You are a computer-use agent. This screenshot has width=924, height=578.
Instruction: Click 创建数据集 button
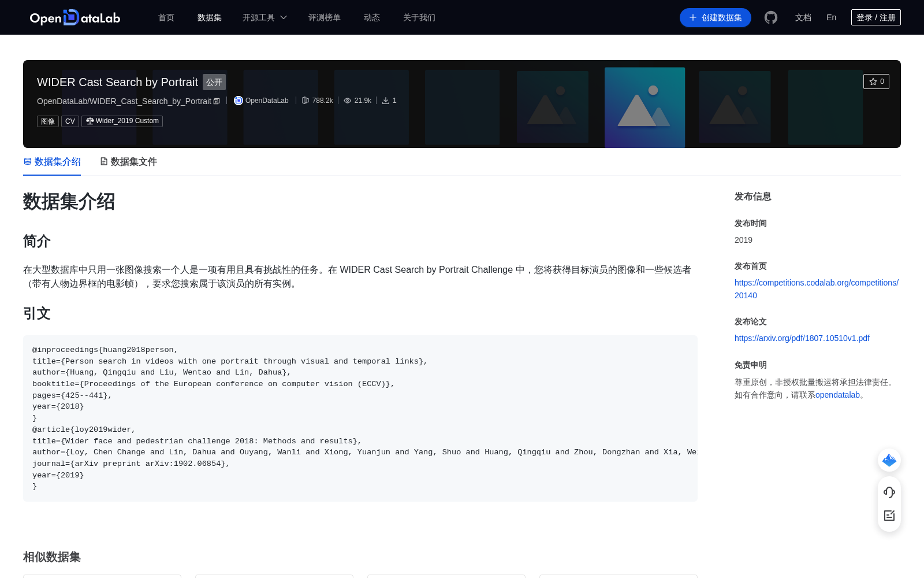716,17
